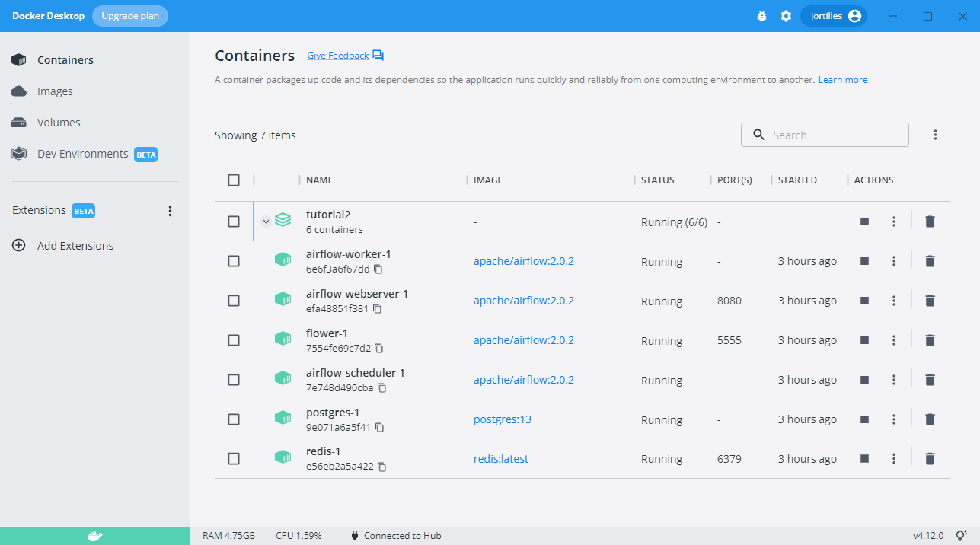Check the tutorial2 group checkbox
Viewport: 980px width, 545px height.
(234, 222)
